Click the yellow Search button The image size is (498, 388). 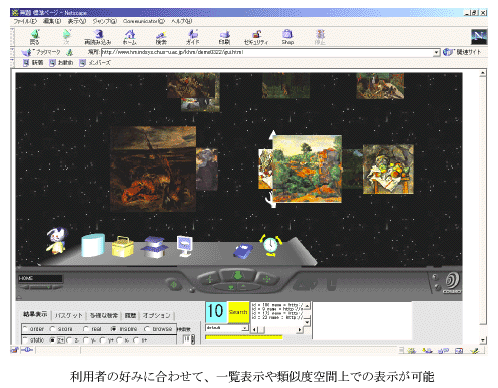(238, 312)
